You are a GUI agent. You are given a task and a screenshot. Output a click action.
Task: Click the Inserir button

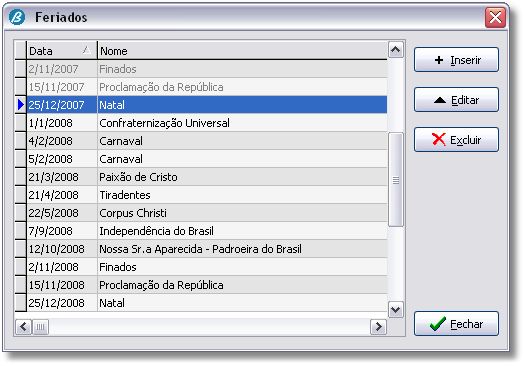click(456, 60)
